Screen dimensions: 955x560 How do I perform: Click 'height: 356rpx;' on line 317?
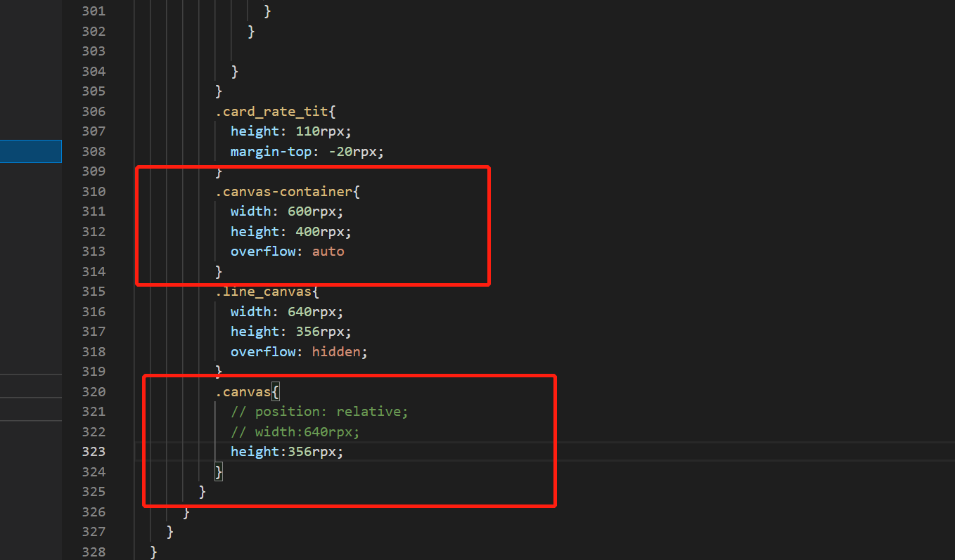click(x=290, y=331)
